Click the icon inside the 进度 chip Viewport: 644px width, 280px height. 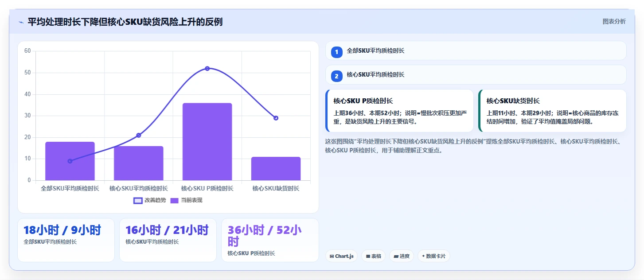(x=396, y=256)
